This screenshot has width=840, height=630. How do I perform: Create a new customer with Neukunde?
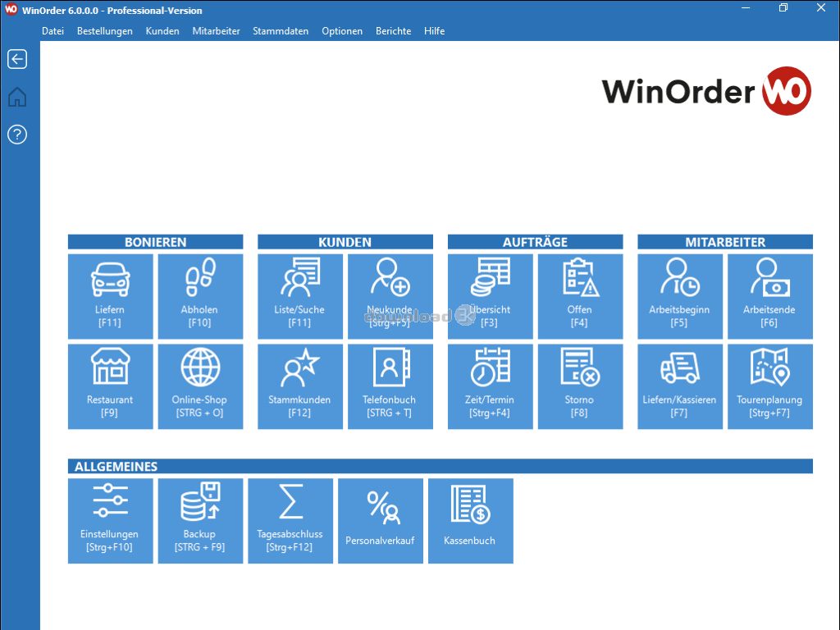(x=390, y=296)
